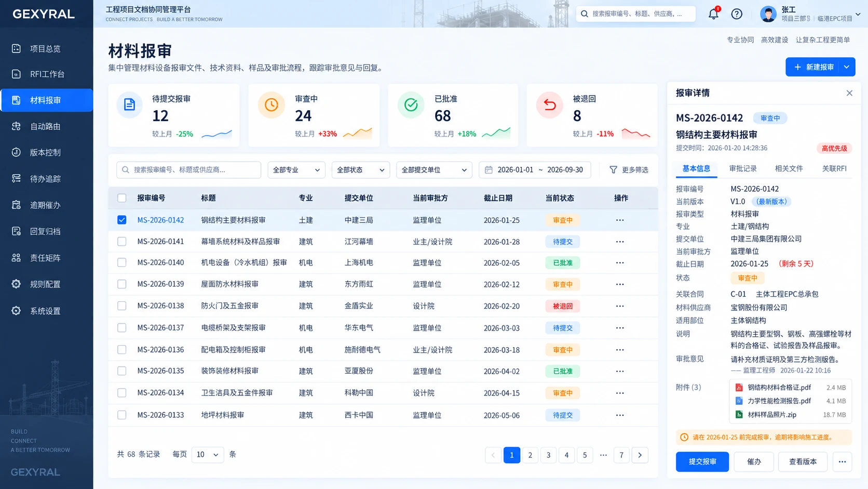Open 逾期催办 sidebar icon
The image size is (868, 489).
pos(16,205)
